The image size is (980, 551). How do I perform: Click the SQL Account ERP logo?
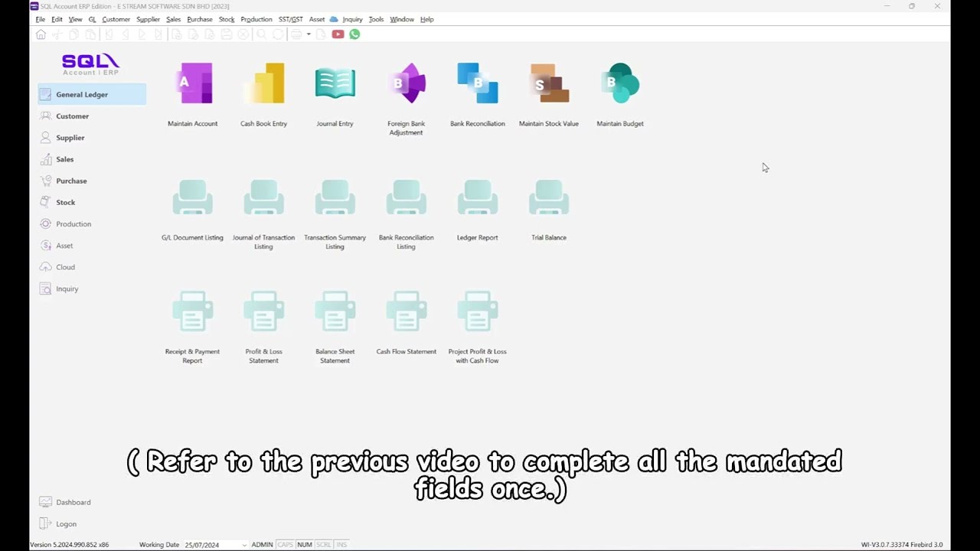click(90, 64)
